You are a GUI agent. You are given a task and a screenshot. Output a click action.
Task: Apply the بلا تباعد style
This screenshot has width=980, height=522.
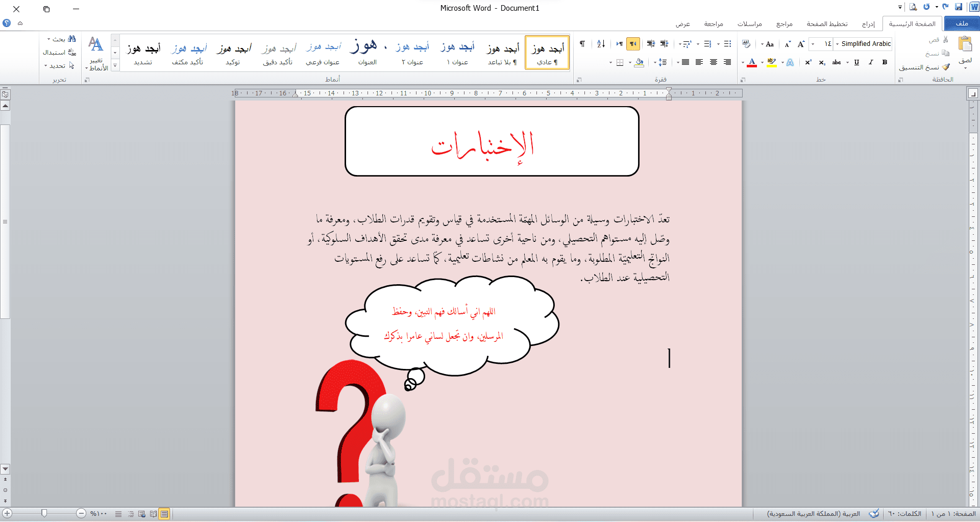click(502, 53)
